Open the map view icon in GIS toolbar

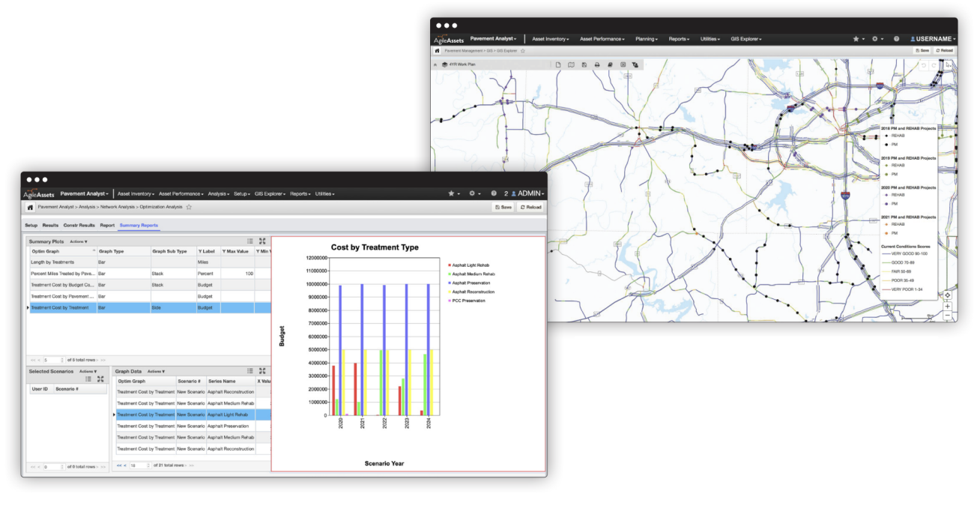click(x=571, y=64)
